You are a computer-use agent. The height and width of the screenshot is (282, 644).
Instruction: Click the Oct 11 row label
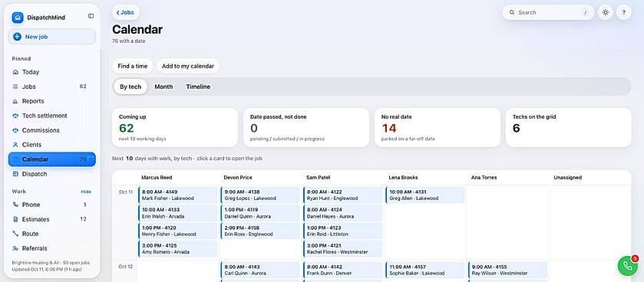126,192
